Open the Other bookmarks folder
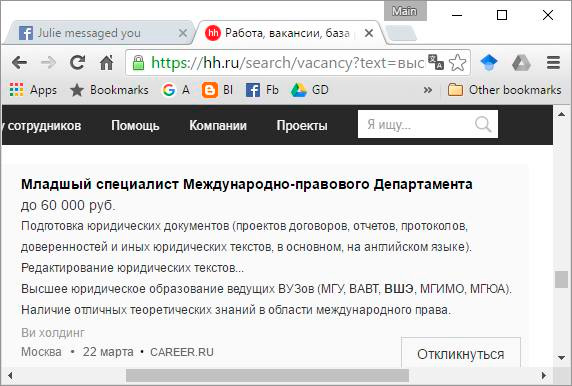 click(505, 90)
